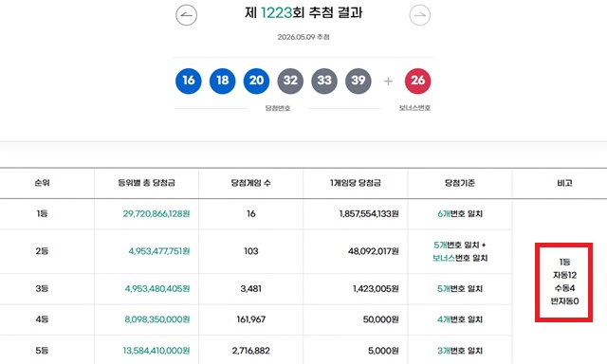The width and height of the screenshot is (607, 364).
Task: Click winner count 3,481
Action: click(250, 288)
